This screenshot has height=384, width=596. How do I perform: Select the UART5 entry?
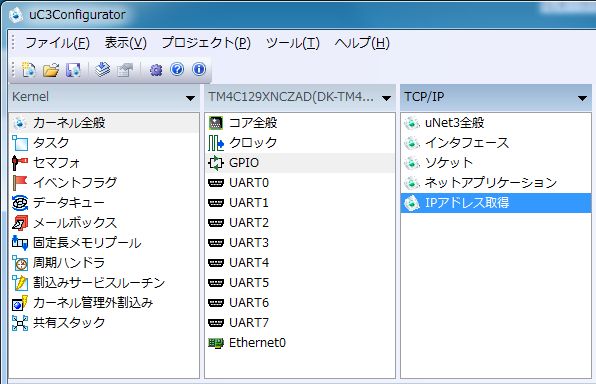[300, 283]
